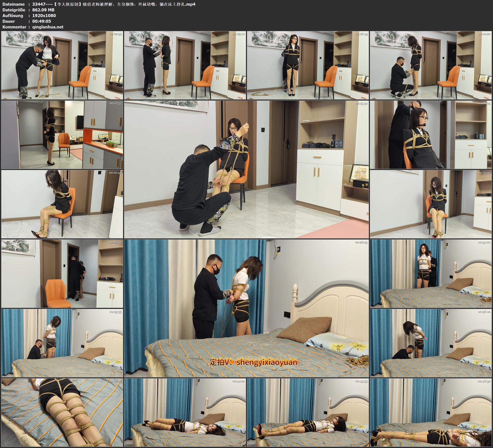Select the hallway thumbnail at 00:12:55
493x448 pixels.
(x=62, y=135)
